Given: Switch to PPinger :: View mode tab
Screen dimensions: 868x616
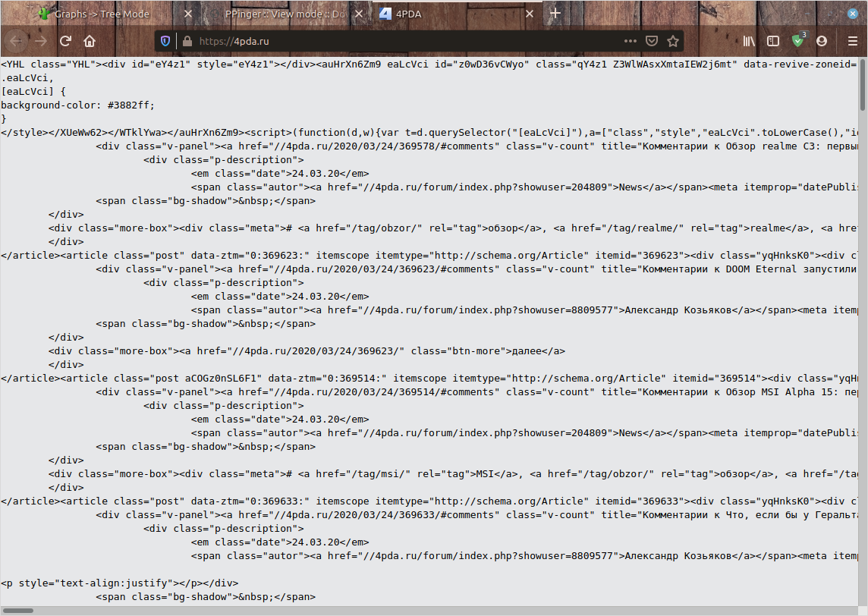Looking at the screenshot, I should point(285,14).
